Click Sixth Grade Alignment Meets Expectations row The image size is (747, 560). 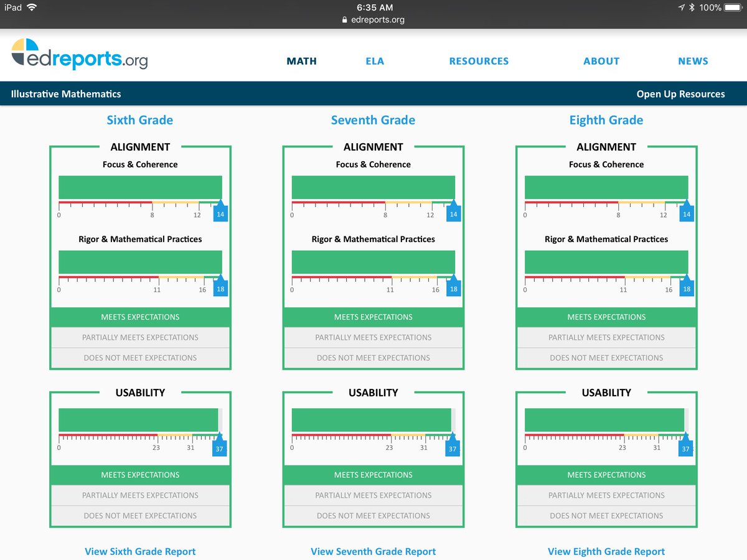[x=140, y=317]
